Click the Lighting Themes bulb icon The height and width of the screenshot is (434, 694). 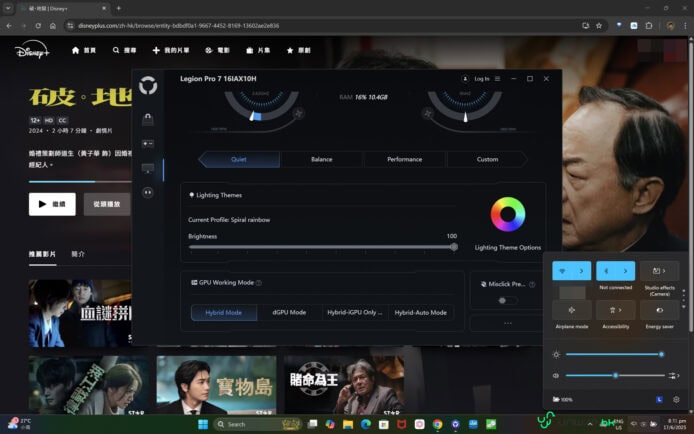(x=192, y=195)
